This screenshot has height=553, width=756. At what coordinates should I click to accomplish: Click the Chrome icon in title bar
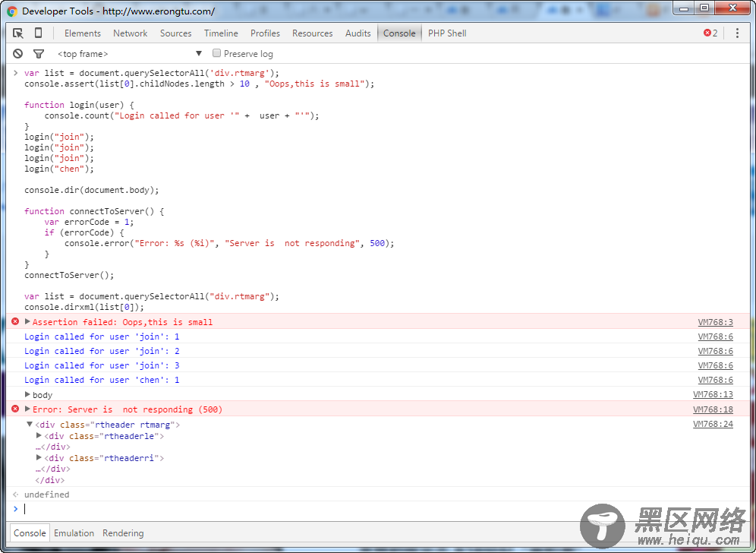[x=12, y=11]
